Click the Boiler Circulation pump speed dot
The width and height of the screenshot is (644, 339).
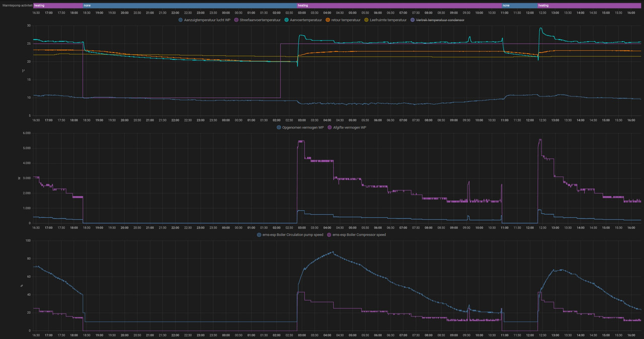point(258,235)
